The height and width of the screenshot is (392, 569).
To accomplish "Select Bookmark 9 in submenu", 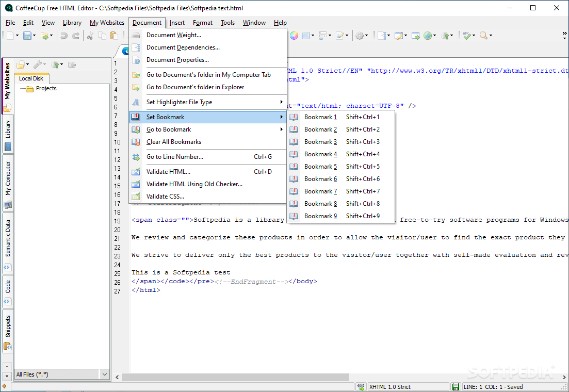I will 341,216.
